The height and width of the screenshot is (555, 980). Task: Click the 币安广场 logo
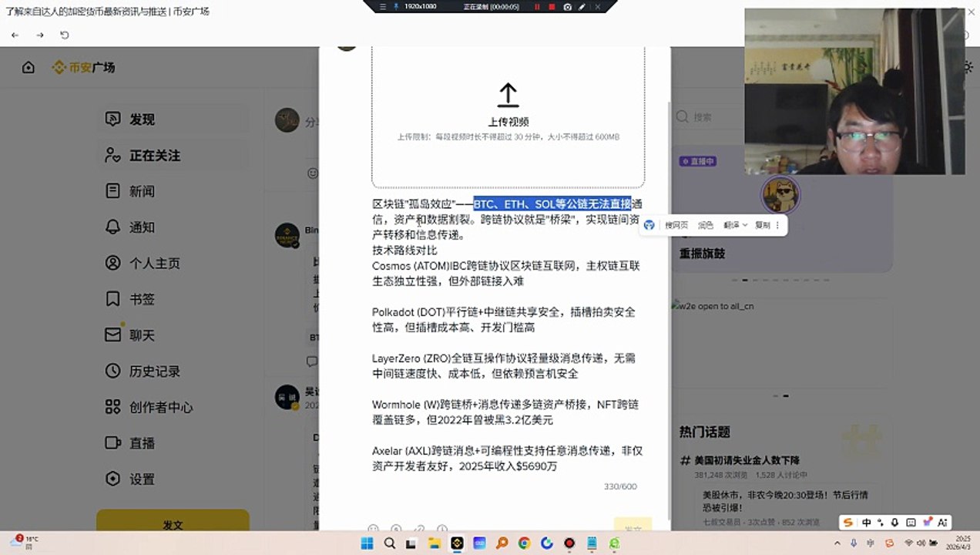tap(83, 68)
